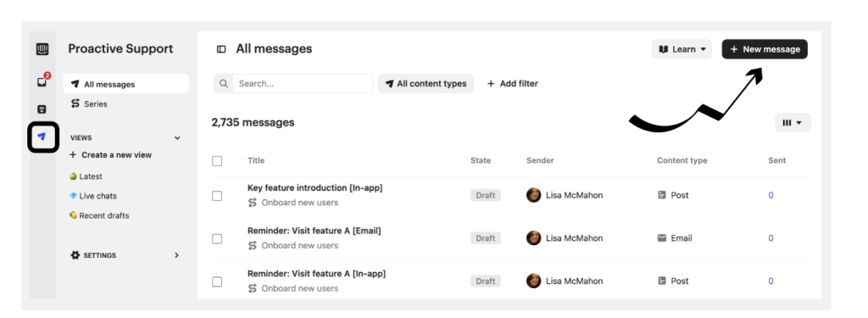This screenshot has height=318, width=868.
Task: Click the Sender column header
Action: 540,160
